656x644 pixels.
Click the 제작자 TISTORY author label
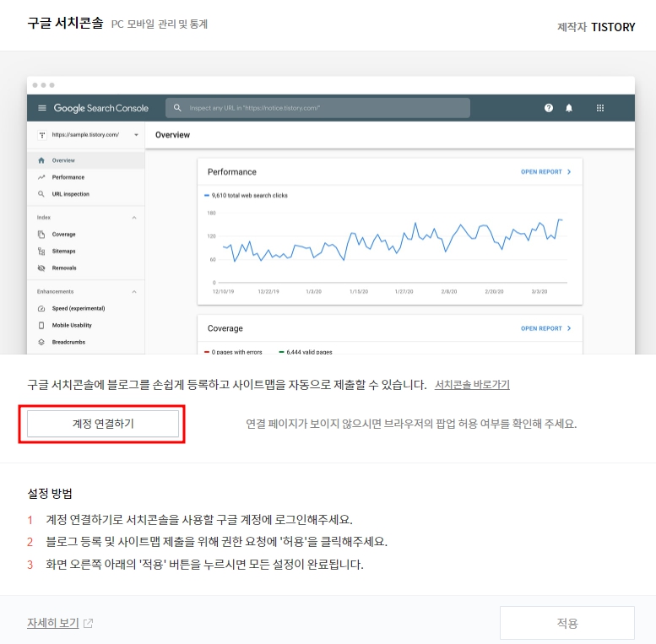[x=596, y=27]
